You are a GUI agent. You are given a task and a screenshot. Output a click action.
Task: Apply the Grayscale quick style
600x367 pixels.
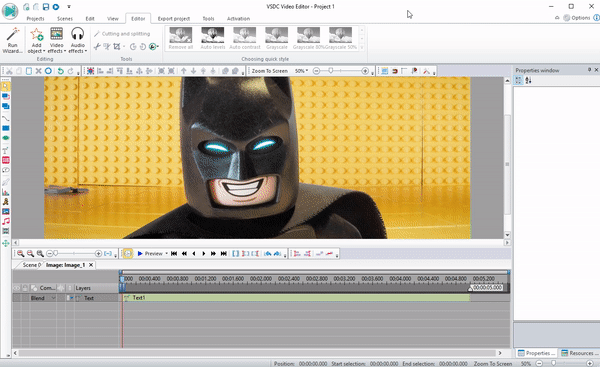coord(277,38)
